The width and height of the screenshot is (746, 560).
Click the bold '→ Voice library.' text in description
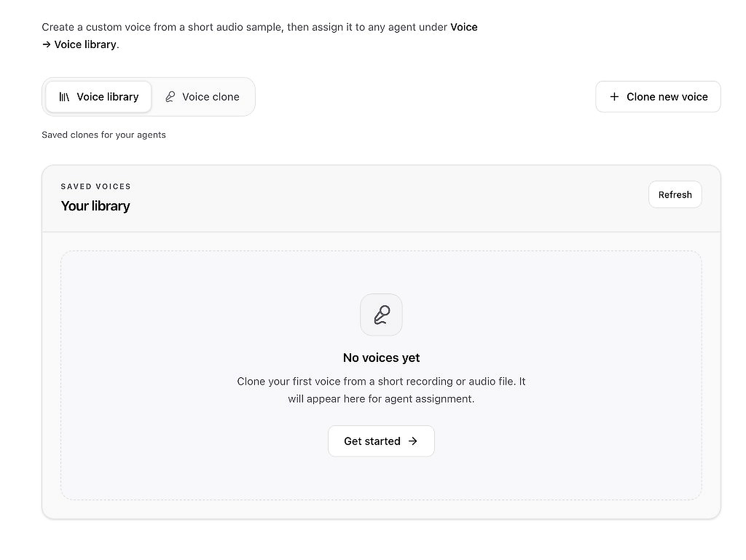[x=81, y=44]
